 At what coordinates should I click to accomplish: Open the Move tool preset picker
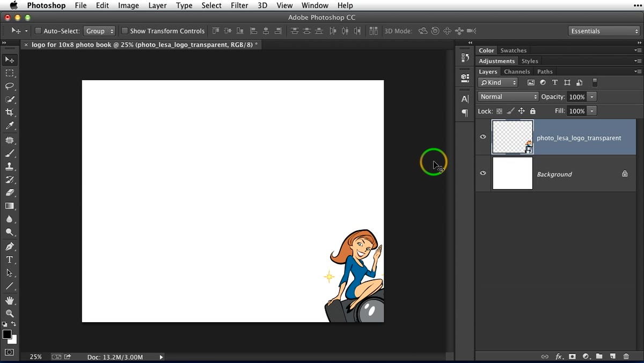[19, 31]
